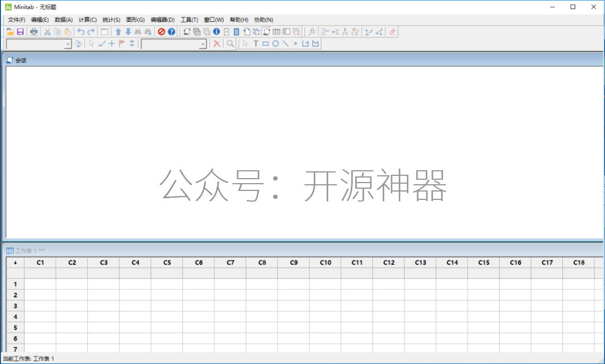Select column header C10
Image resolution: width=605 pixels, height=364 pixels.
coord(325,263)
